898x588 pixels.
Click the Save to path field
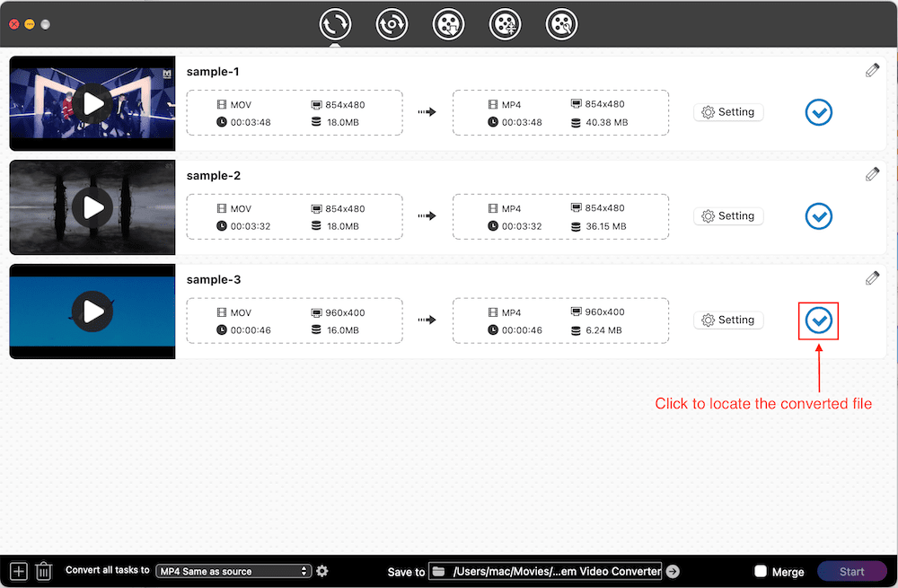pos(545,571)
